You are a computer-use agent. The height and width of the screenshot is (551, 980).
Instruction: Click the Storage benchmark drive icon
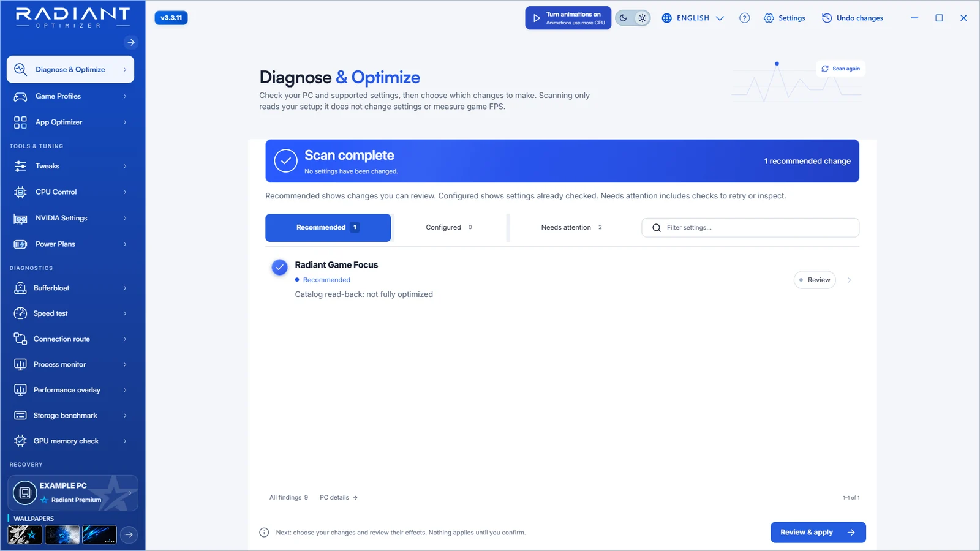tap(20, 416)
